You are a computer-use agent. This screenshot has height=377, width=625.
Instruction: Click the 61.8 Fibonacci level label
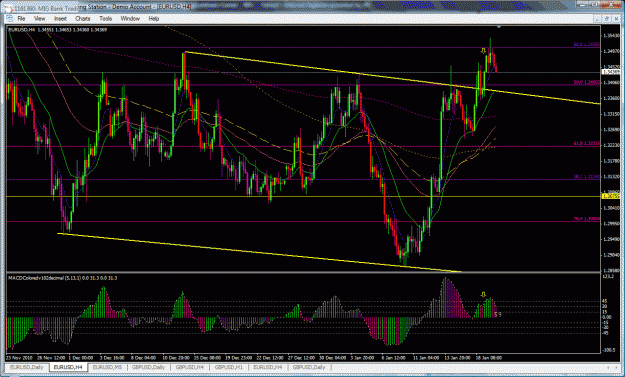[587, 143]
